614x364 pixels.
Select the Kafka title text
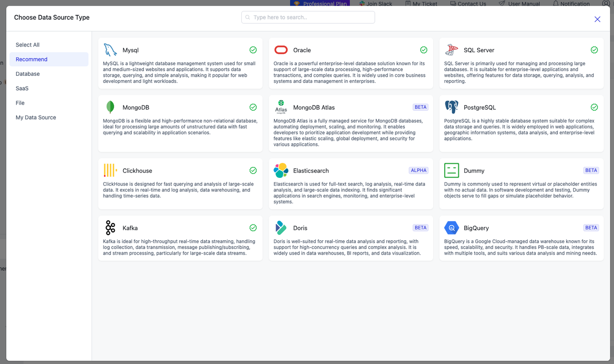pyautogui.click(x=130, y=228)
